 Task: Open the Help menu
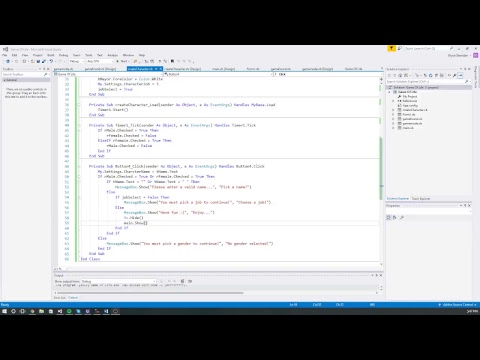click(x=142, y=55)
